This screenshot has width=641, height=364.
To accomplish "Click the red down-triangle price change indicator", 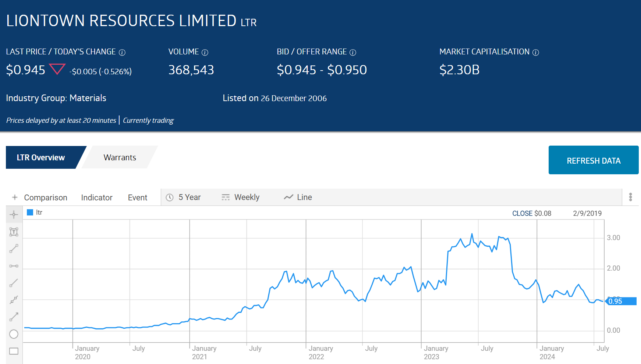I will [57, 69].
